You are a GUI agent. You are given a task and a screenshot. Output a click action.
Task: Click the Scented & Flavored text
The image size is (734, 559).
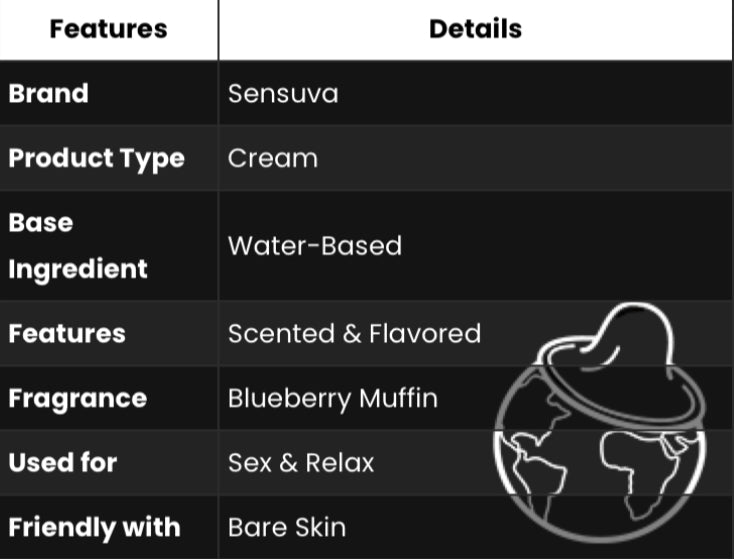[354, 333]
